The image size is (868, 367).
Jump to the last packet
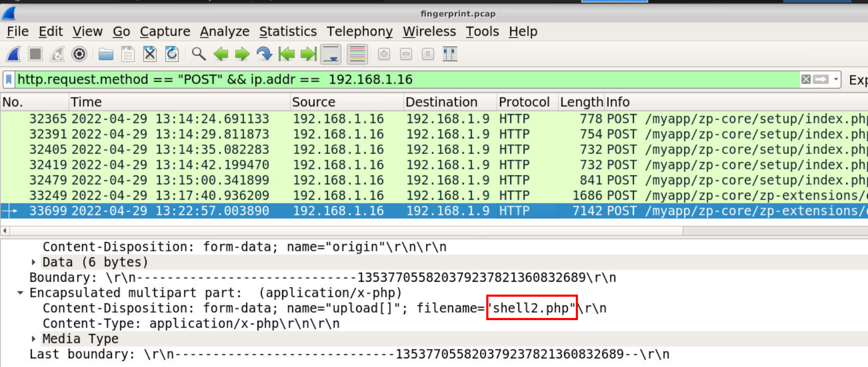(x=309, y=54)
